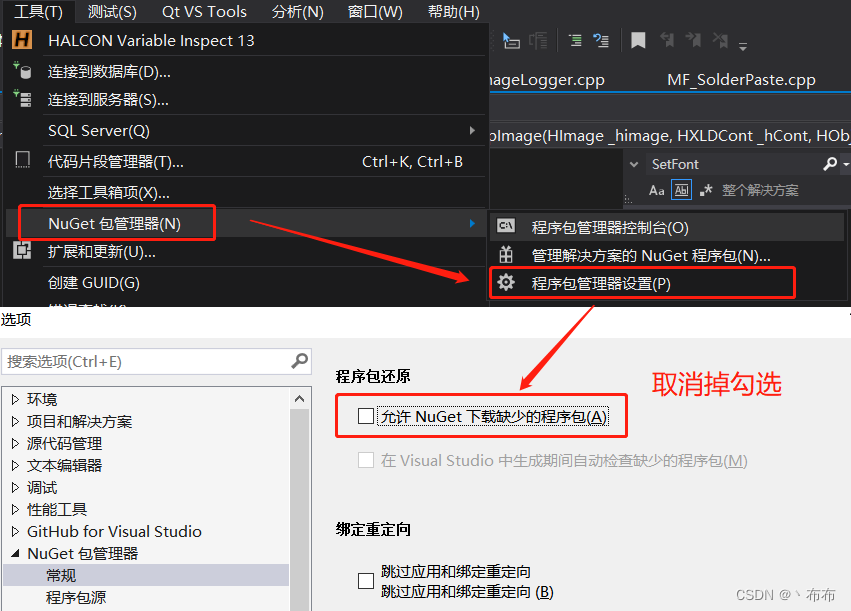Choose 管理解决方案的 NuGet 程序包 entry
The width and height of the screenshot is (851, 611).
pos(668,255)
